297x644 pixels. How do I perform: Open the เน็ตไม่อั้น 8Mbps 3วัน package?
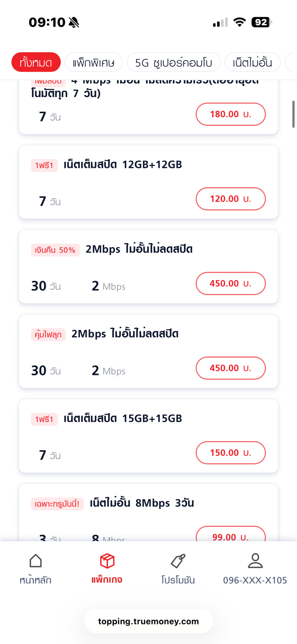pos(142,503)
